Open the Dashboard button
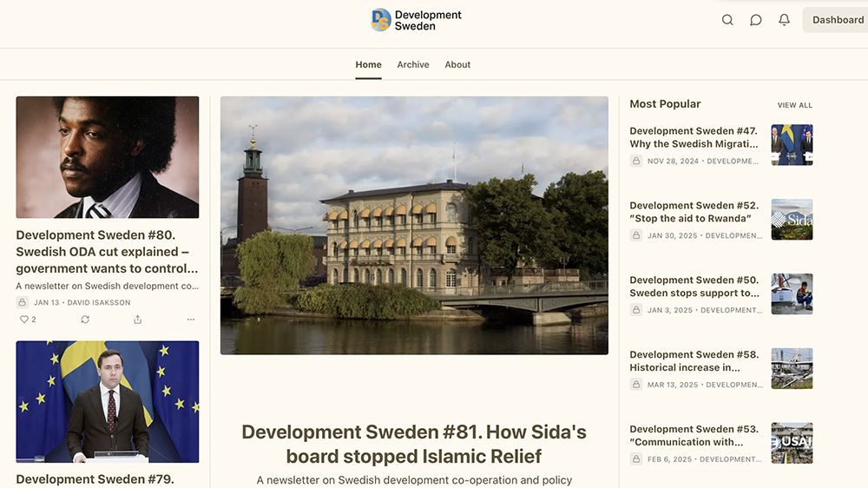 pyautogui.click(x=837, y=20)
